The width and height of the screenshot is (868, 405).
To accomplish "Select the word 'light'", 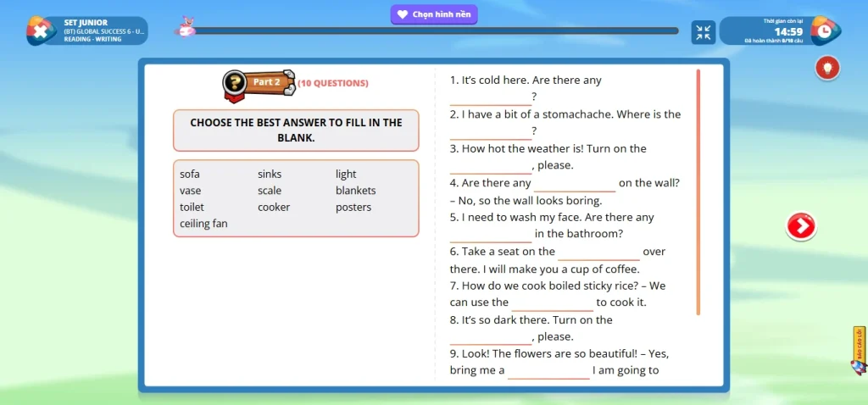I will (346, 175).
